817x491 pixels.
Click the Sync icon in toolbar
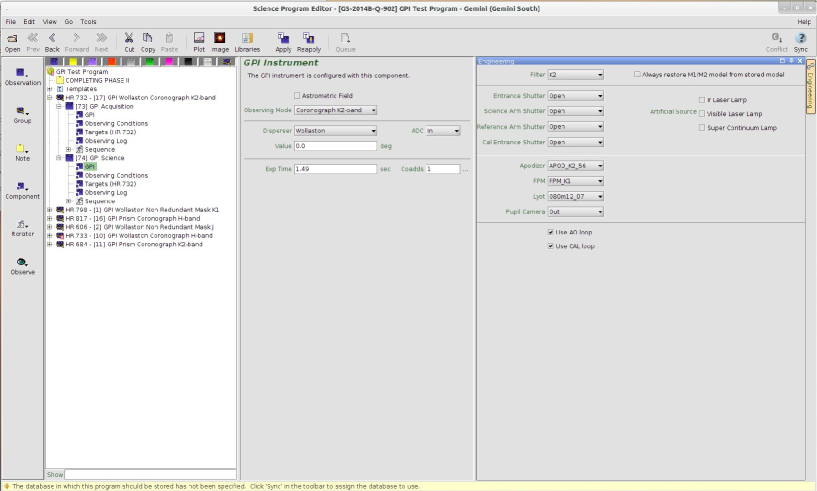(800, 40)
